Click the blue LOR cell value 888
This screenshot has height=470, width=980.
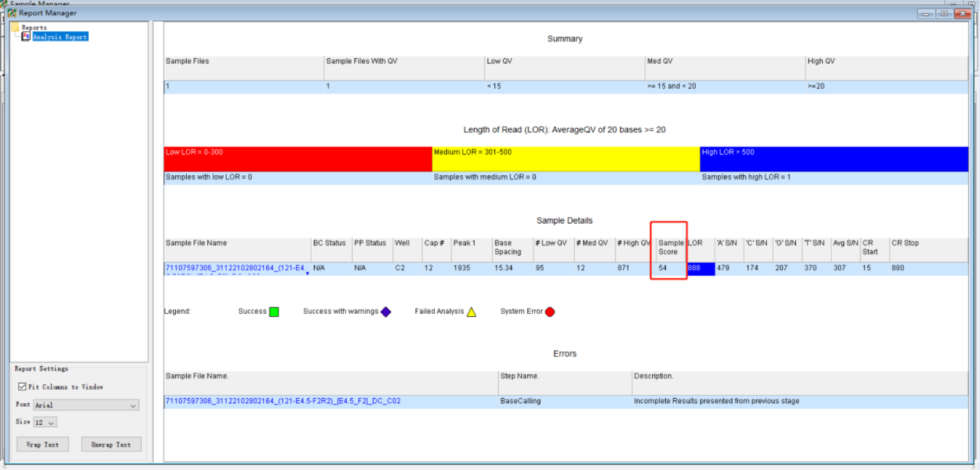[x=701, y=268]
